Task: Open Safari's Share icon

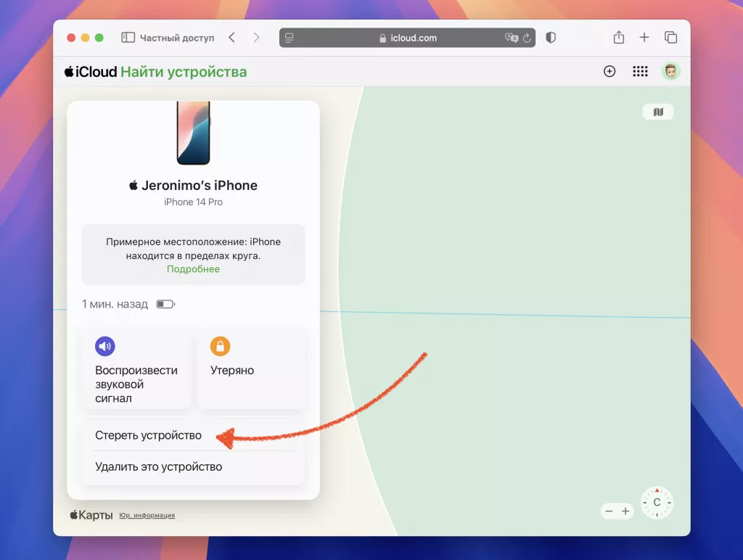Action: click(x=618, y=37)
